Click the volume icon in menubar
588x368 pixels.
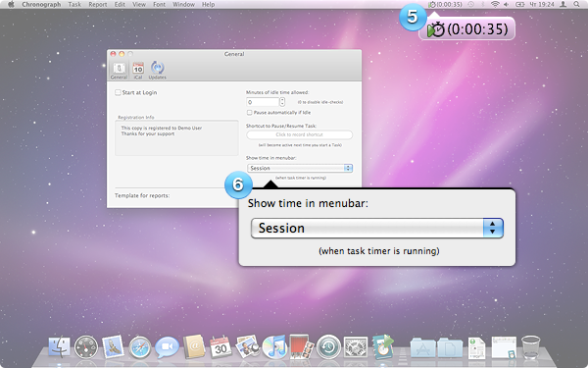pyautogui.click(x=507, y=5)
